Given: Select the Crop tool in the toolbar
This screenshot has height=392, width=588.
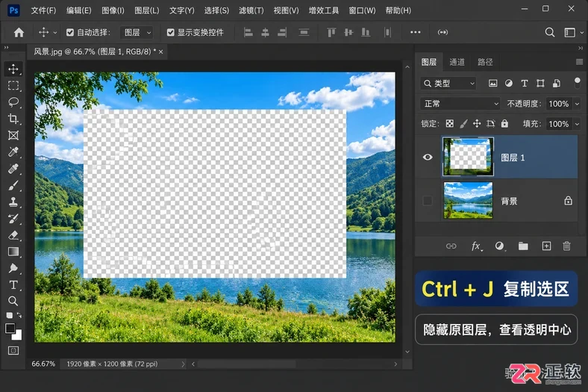Looking at the screenshot, I should [13, 119].
